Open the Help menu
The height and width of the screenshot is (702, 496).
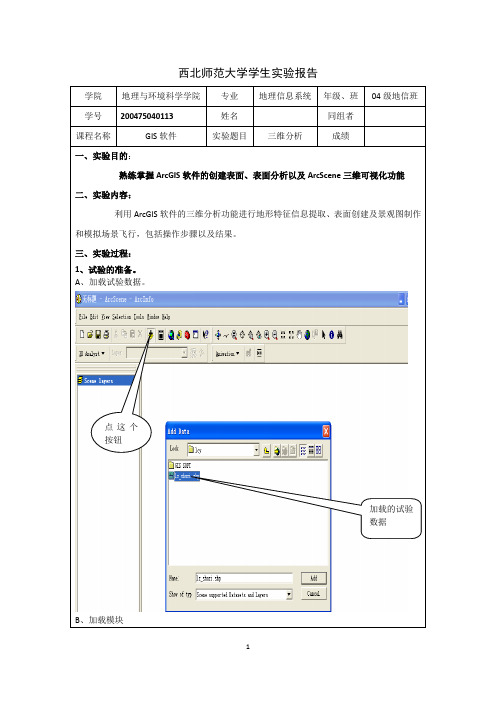(166, 317)
